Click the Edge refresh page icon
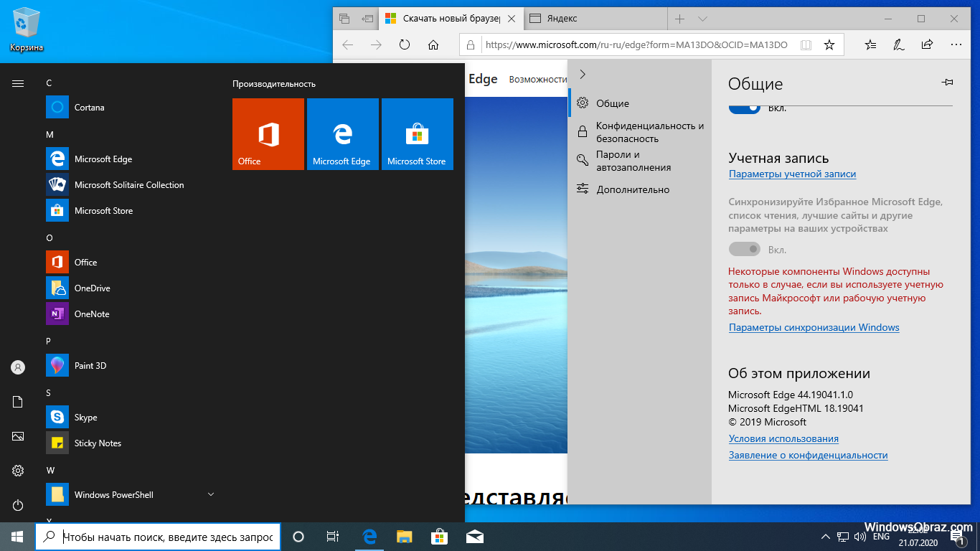 pyautogui.click(x=405, y=44)
